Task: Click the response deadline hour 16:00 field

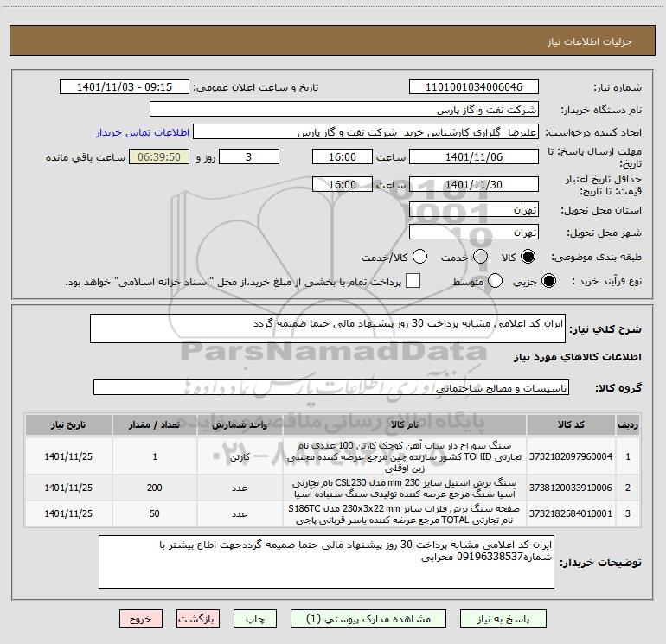Action: 343,157
